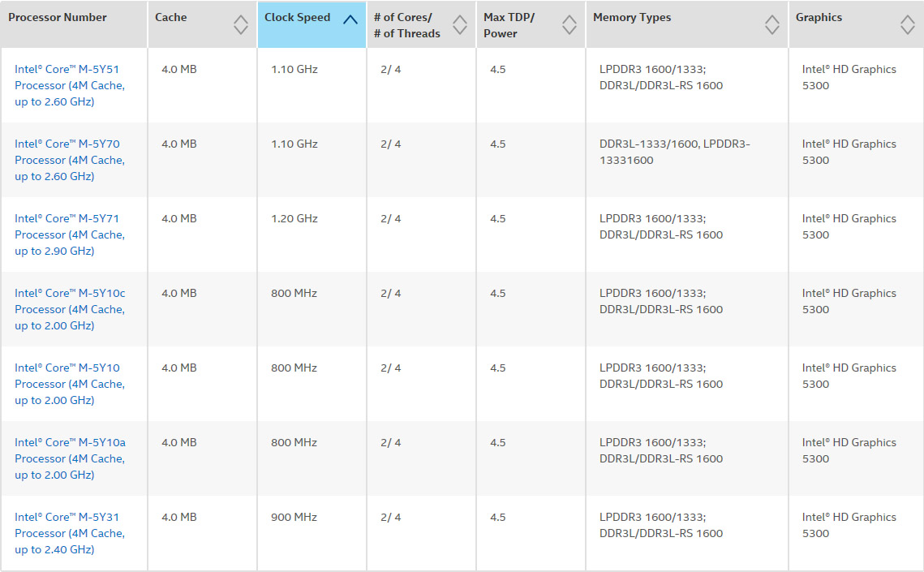The height and width of the screenshot is (572, 924).
Task: Click the Max TDP/Power header label
Action: click(x=509, y=25)
